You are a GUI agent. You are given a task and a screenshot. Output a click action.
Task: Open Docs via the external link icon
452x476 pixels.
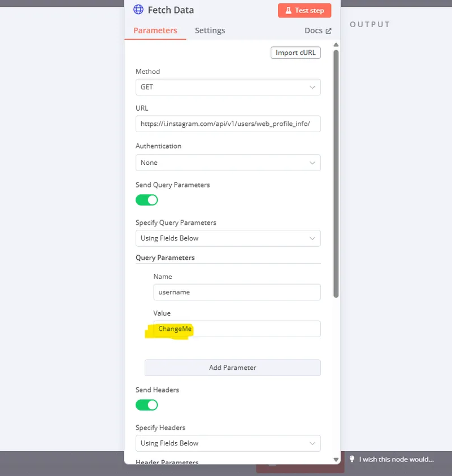(328, 31)
